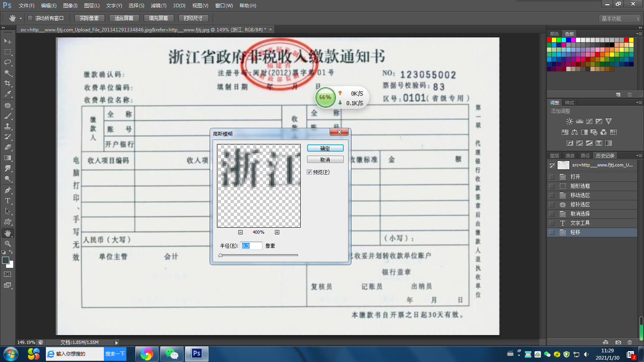Open the 文件(F) menu
The height and width of the screenshot is (362, 644).
pyautogui.click(x=27, y=6)
